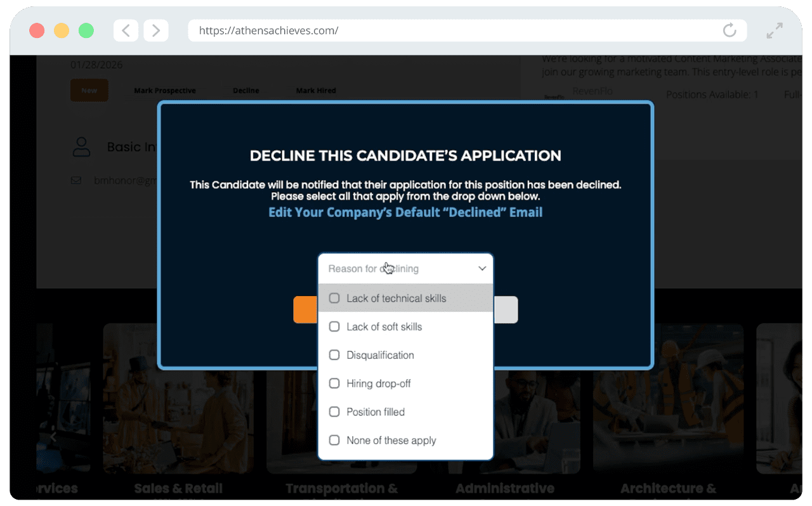Click the gray button beside the dropdown
This screenshot has width=812, height=506.
click(506, 309)
